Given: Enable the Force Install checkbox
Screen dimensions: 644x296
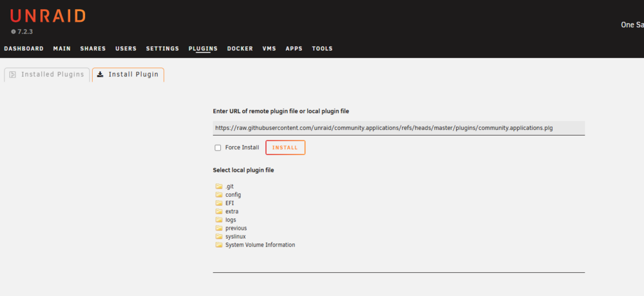Looking at the screenshot, I should pyautogui.click(x=218, y=148).
